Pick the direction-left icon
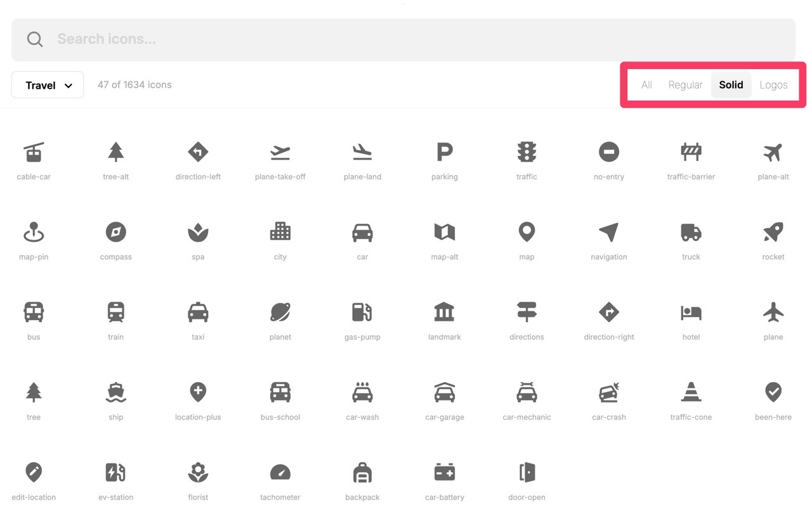812x521 pixels. (198, 152)
